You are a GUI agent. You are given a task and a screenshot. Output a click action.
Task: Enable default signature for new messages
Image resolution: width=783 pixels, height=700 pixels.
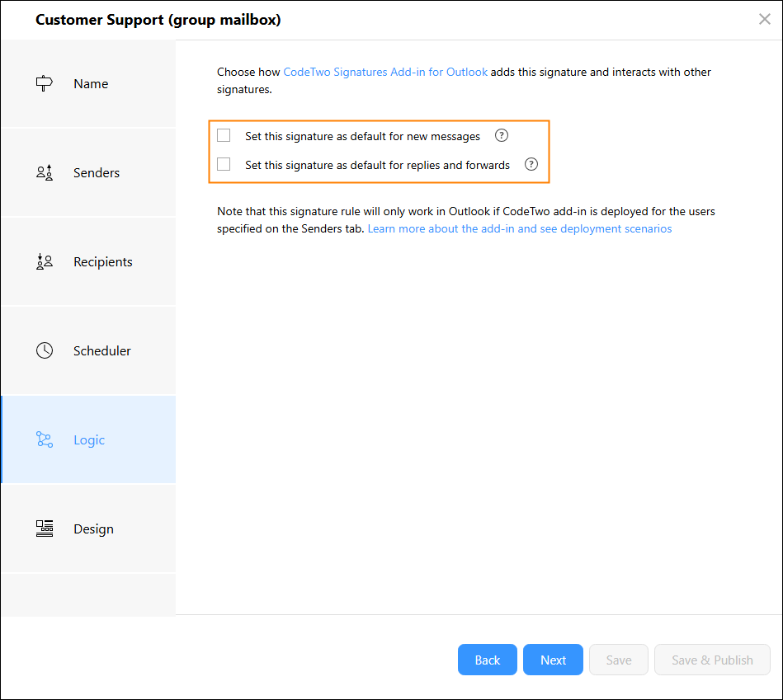pos(224,135)
